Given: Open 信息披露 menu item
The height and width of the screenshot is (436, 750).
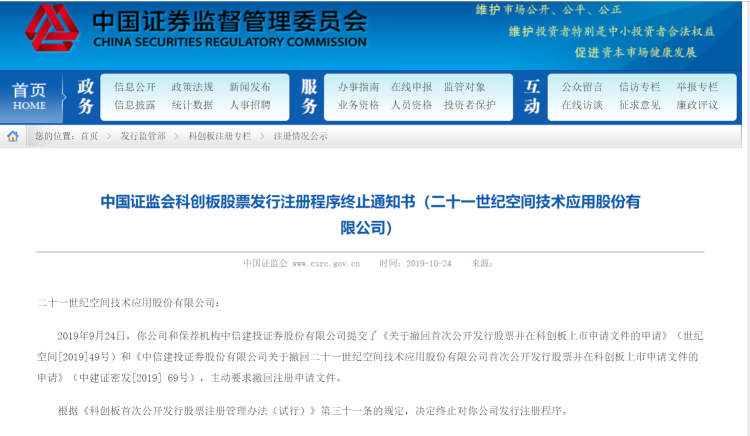Looking at the screenshot, I should tap(135, 105).
